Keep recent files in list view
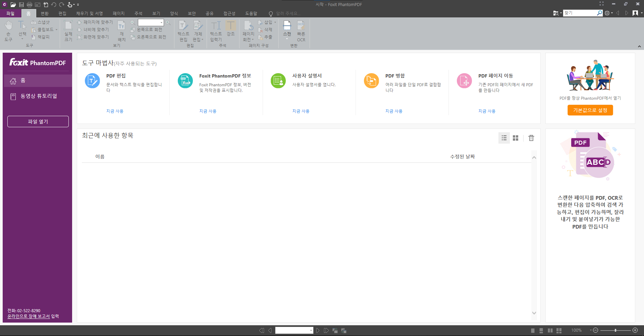The height and width of the screenshot is (336, 644). tap(504, 138)
